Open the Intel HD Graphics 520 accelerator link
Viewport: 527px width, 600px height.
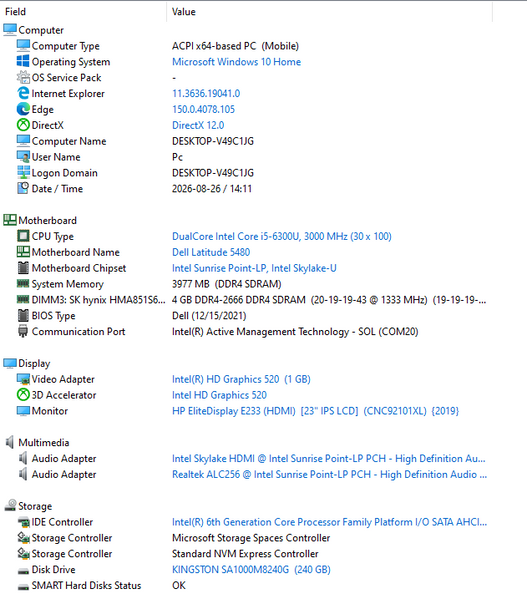[x=219, y=395]
